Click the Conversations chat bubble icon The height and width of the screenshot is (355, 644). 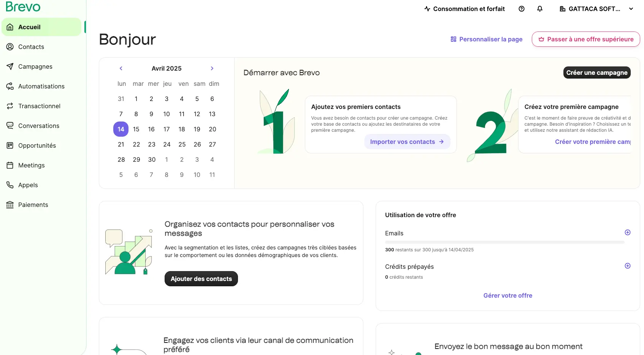[x=10, y=126]
